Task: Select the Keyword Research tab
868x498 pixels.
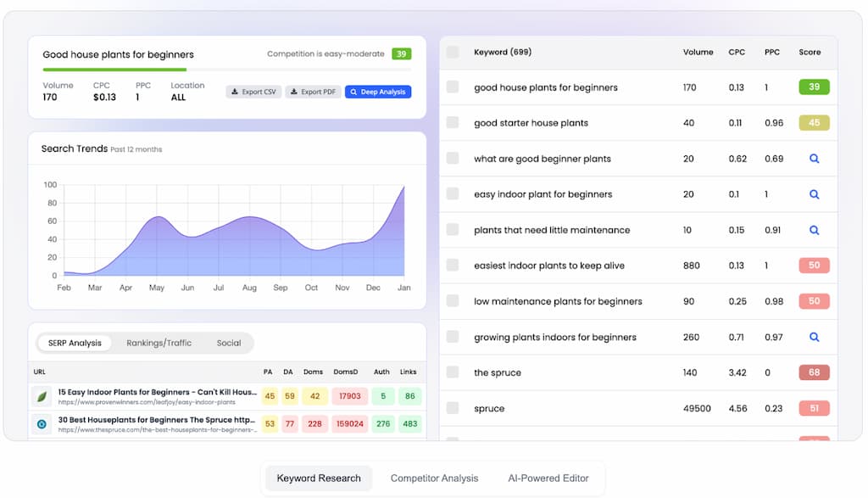Action: (x=319, y=478)
